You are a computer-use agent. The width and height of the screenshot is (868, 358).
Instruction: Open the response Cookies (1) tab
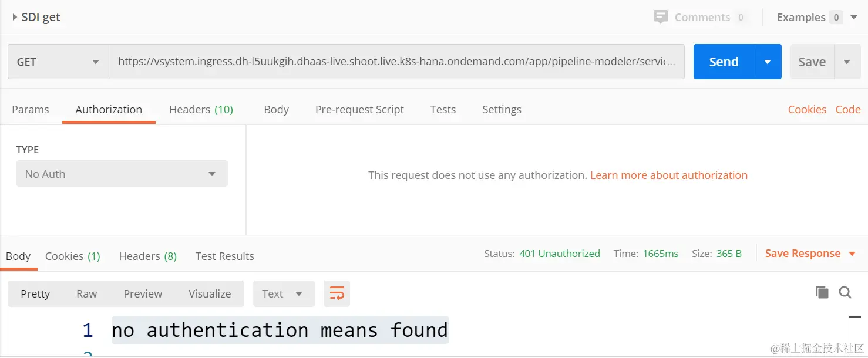[x=73, y=256]
